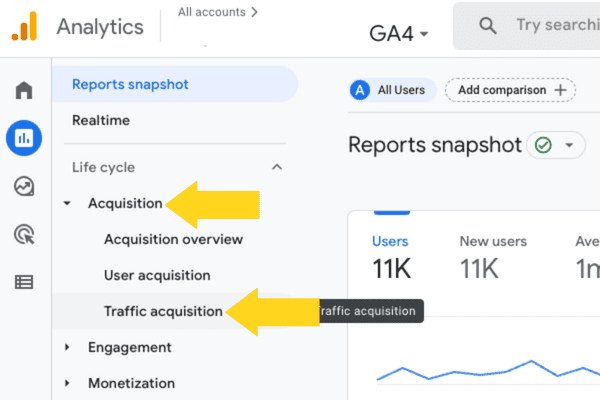Open the Home icon in the left rail

pyautogui.click(x=24, y=90)
